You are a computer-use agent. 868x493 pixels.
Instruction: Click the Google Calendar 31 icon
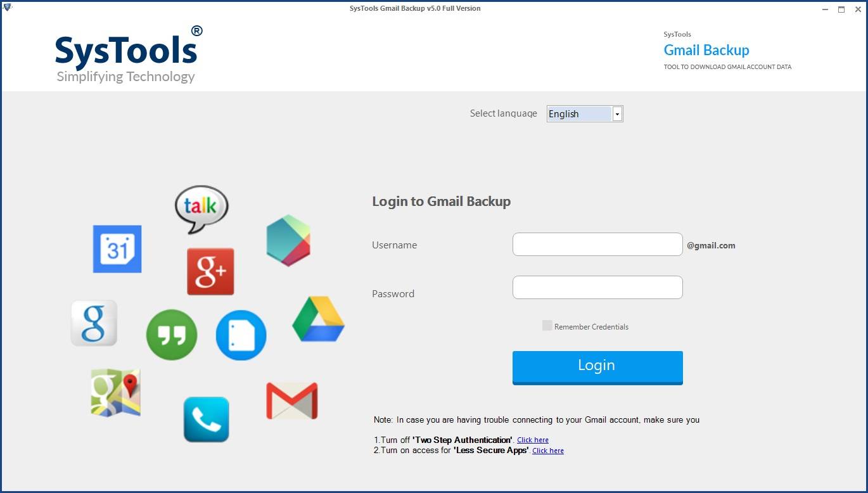(x=117, y=249)
